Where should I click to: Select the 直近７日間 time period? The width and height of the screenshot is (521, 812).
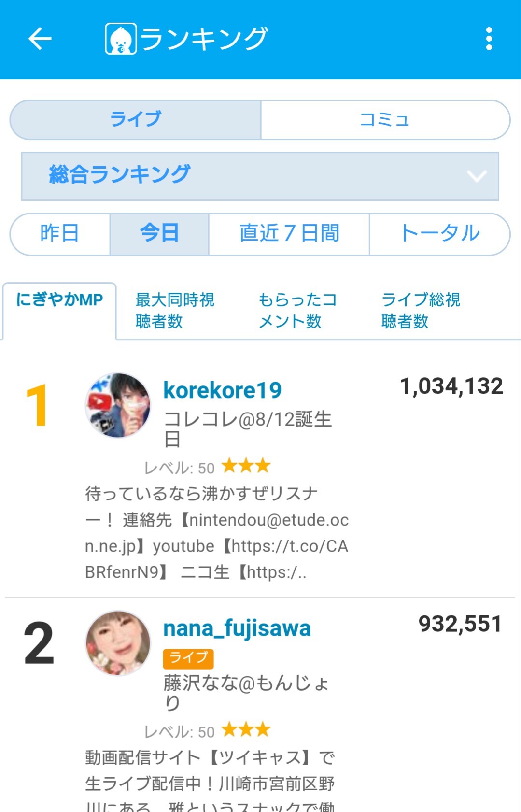click(289, 234)
